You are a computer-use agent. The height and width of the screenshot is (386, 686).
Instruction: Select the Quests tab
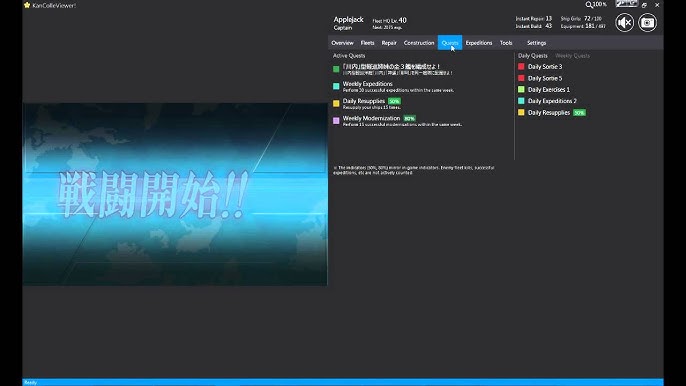(x=450, y=43)
